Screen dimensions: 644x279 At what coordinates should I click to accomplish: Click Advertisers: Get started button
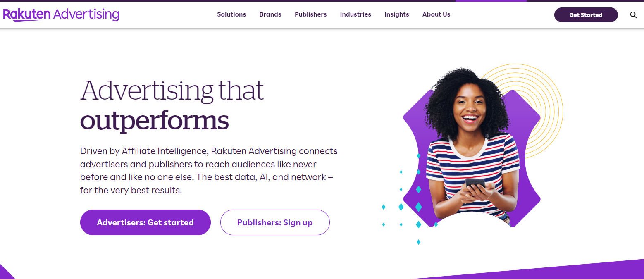tap(145, 222)
